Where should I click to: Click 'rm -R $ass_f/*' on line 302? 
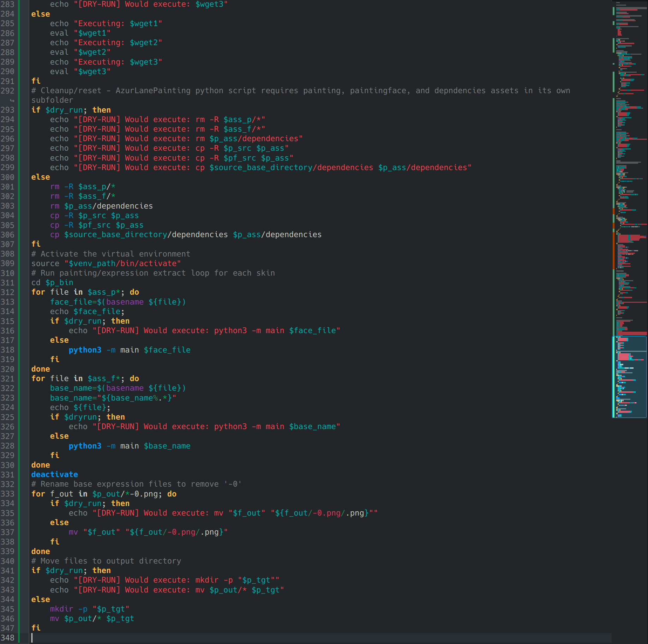tap(83, 196)
